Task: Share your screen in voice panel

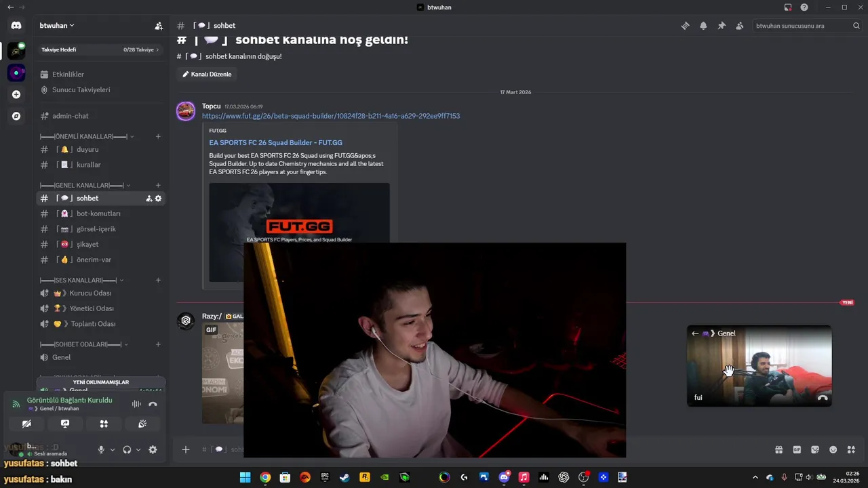Action: pos(65,424)
